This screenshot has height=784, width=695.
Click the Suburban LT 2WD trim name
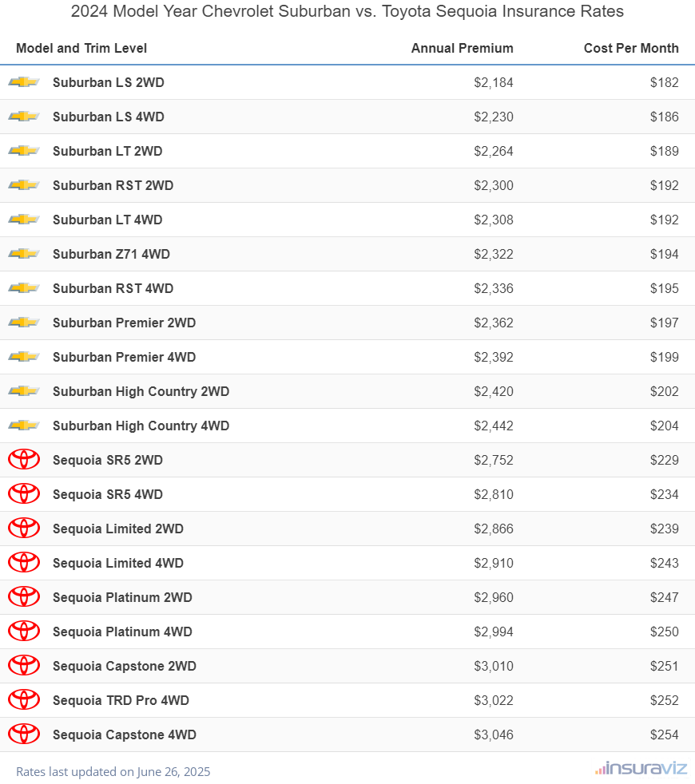coord(108,151)
